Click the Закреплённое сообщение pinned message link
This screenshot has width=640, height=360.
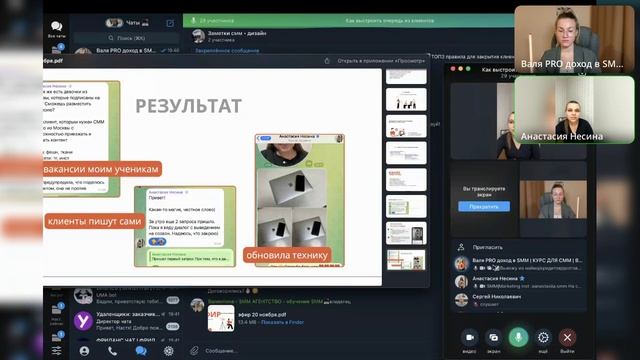coord(227,51)
